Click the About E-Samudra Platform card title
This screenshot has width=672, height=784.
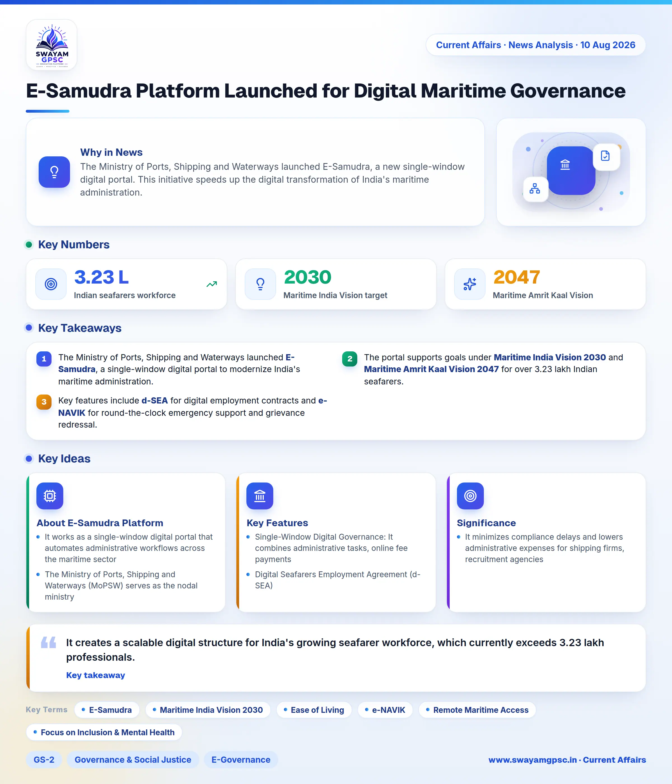100,523
